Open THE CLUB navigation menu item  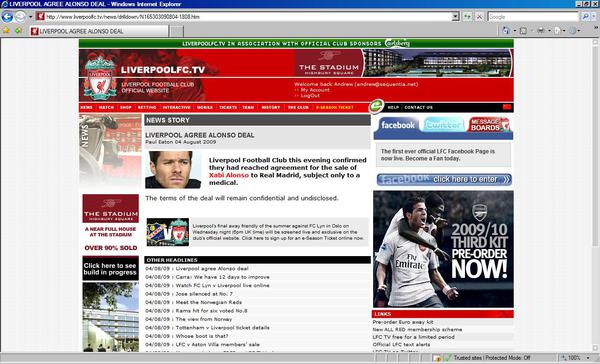[x=298, y=108]
